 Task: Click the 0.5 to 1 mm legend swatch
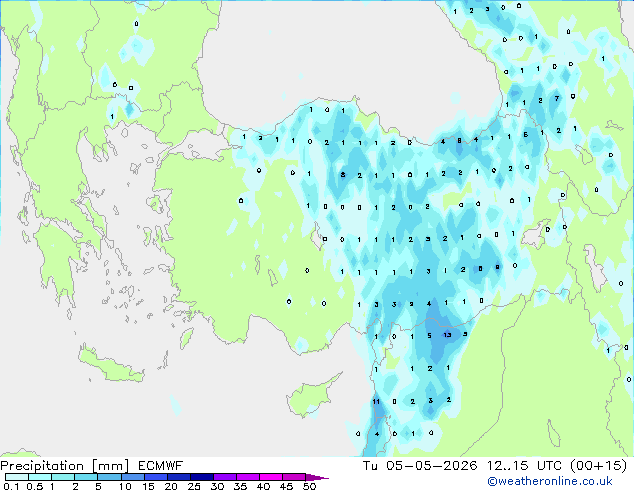[40, 477]
